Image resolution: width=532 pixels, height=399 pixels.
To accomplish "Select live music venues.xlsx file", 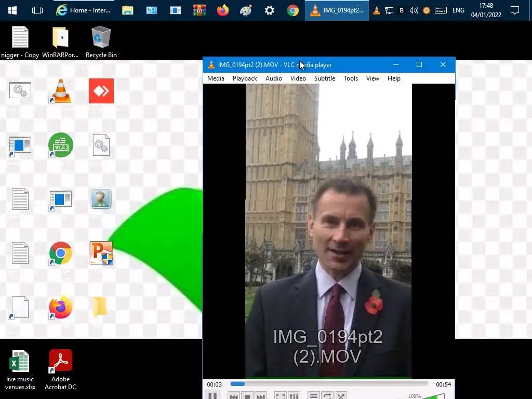I will point(20,370).
